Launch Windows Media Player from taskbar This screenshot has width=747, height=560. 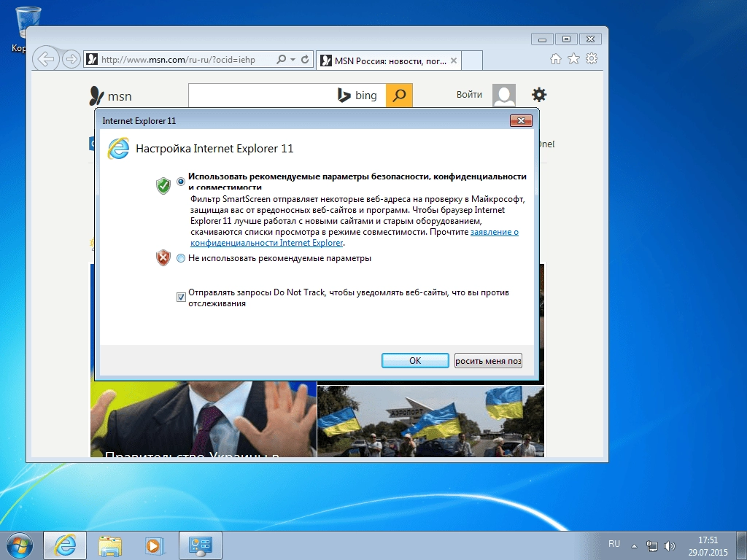155,545
